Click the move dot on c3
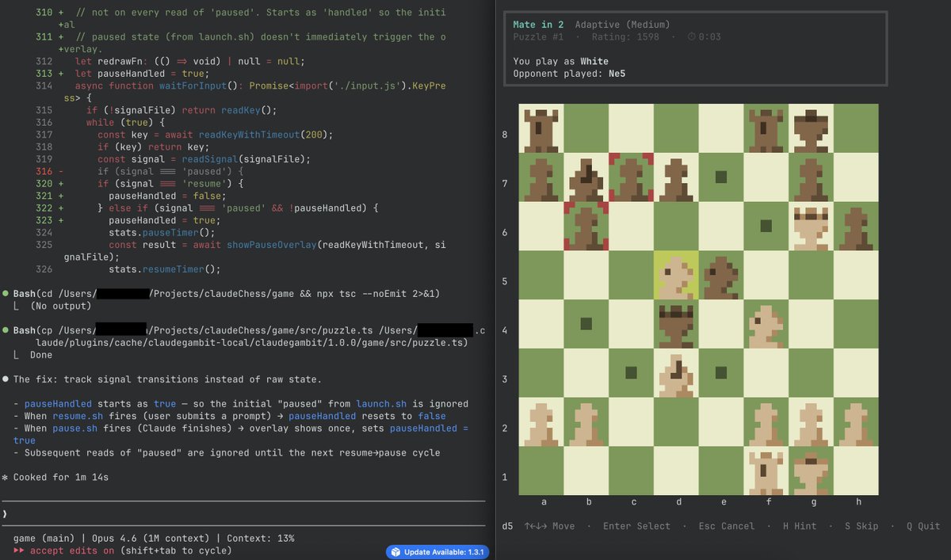951x560 pixels. pos(632,372)
